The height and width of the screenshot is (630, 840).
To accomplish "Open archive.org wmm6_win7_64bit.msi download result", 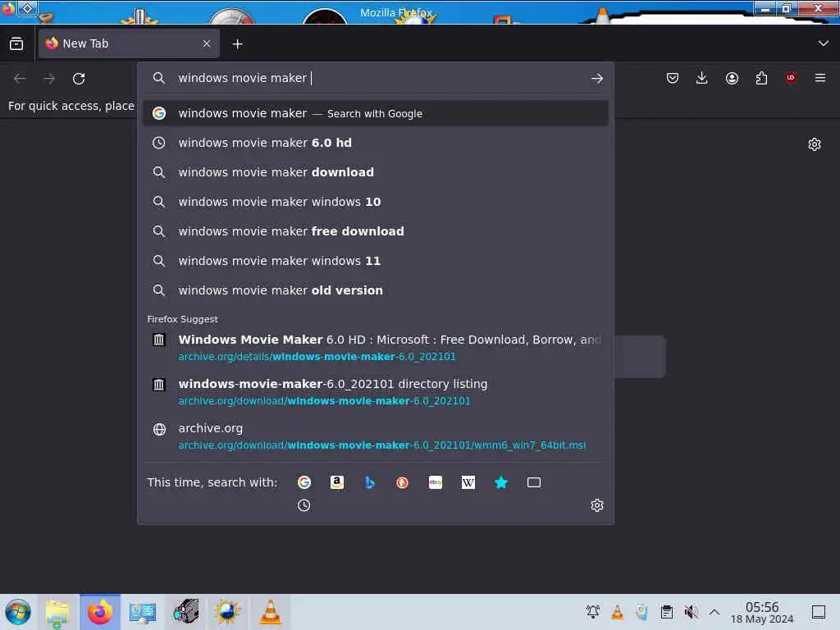I will pos(376,436).
